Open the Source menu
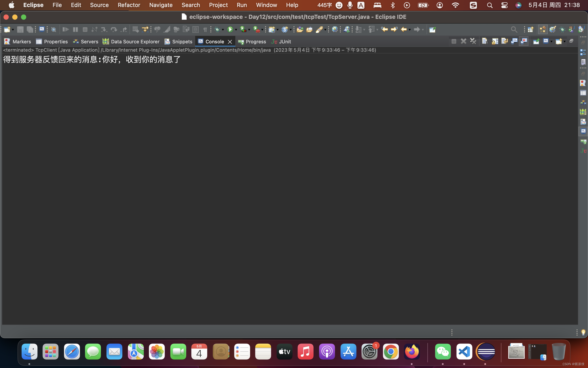The width and height of the screenshot is (588, 368). pos(99,5)
